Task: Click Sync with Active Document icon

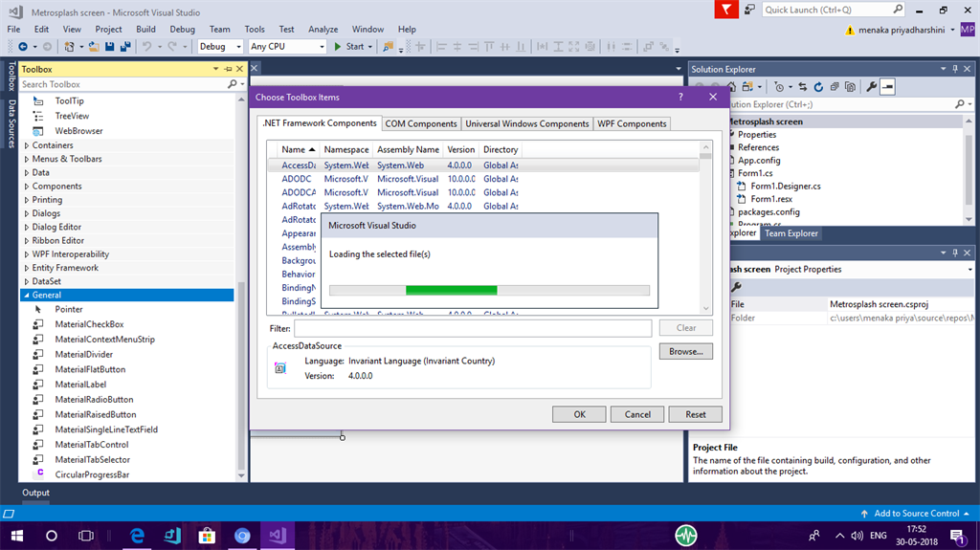Action: (x=803, y=87)
